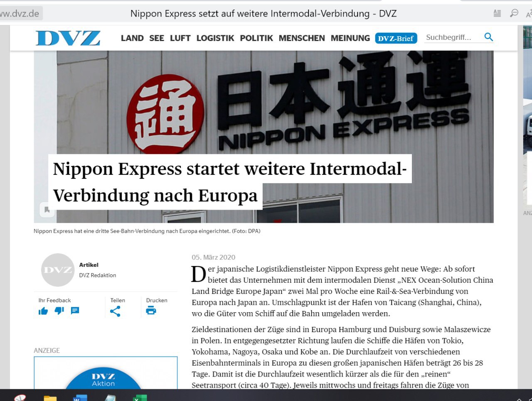Click the DVZ Redaktion author link
The width and height of the screenshot is (532, 401).
coord(98,275)
